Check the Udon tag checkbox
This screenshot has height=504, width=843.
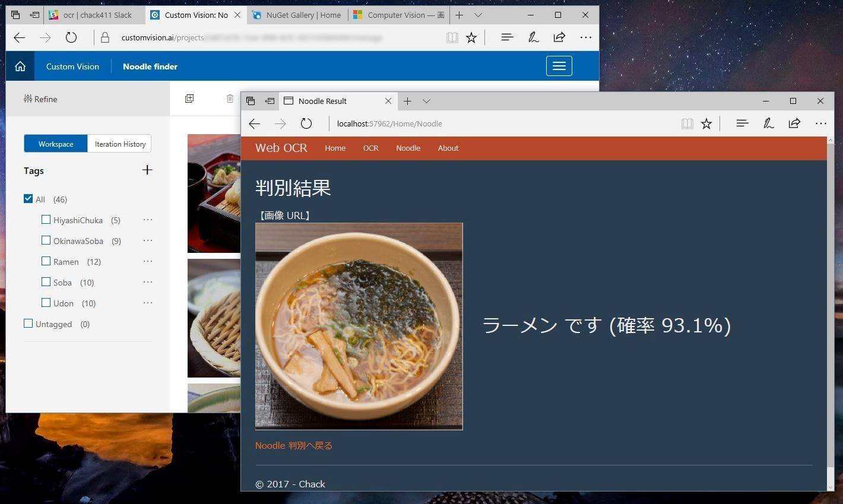[x=46, y=303]
